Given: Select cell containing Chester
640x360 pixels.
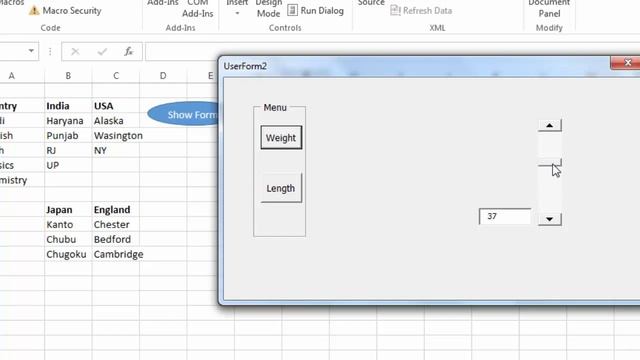Looking at the screenshot, I should coord(116,224).
